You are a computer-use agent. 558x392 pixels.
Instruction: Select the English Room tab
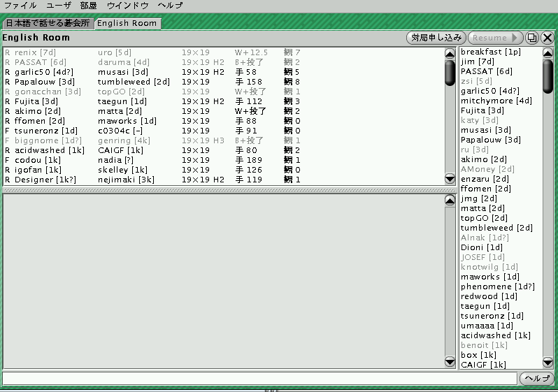point(127,23)
